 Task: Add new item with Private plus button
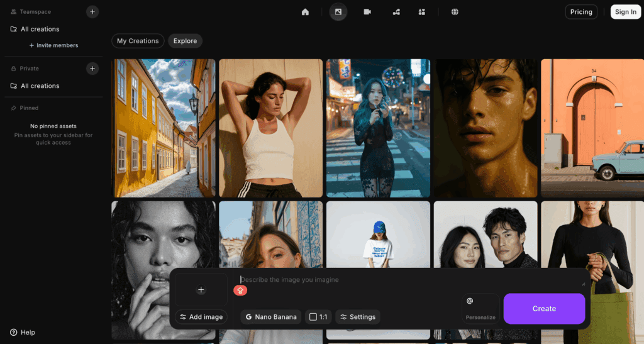point(92,69)
